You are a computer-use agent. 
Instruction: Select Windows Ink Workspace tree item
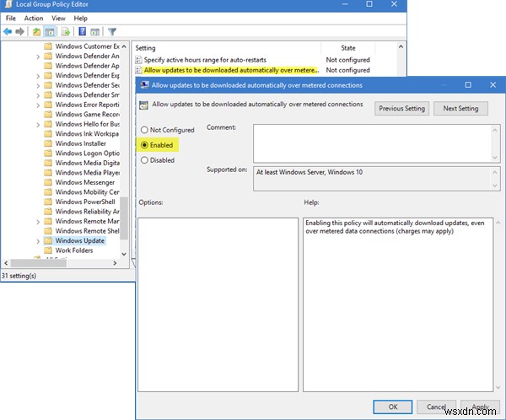point(87,133)
